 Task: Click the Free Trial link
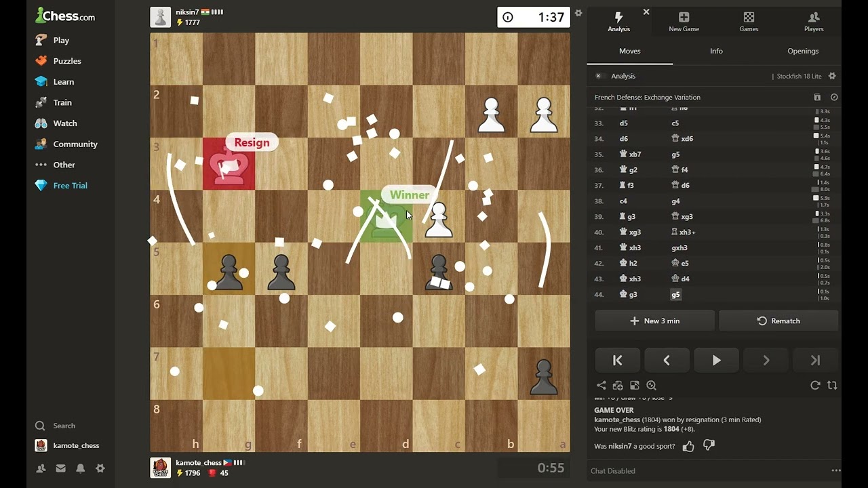pyautogui.click(x=62, y=186)
